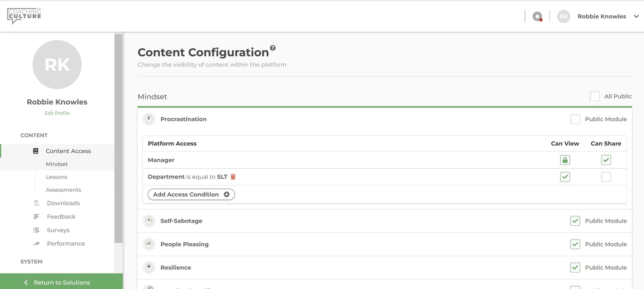Open the Robbie Knowles user dropdown
The height and width of the screenshot is (289, 644).
[x=636, y=17]
